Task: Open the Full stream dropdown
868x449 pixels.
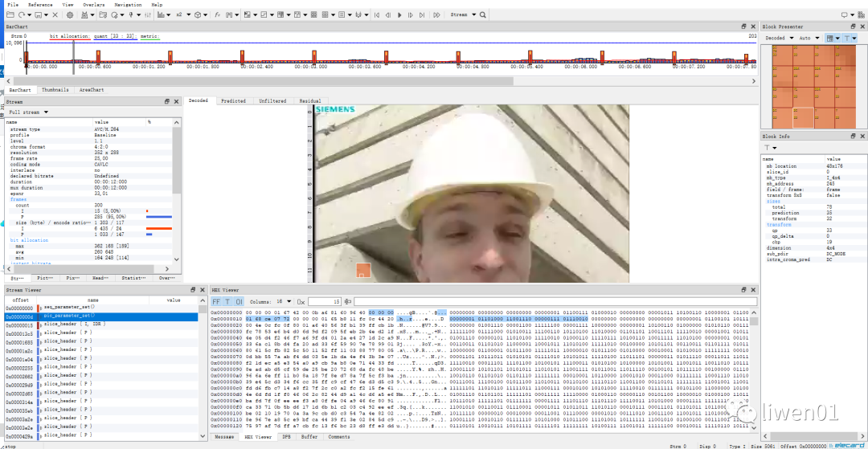Action: pyautogui.click(x=28, y=112)
